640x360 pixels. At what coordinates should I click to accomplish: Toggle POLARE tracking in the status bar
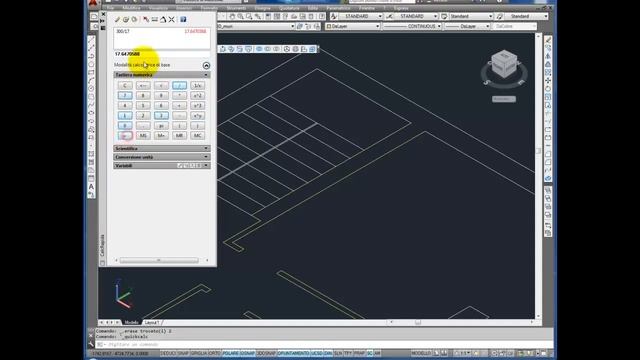(231, 353)
